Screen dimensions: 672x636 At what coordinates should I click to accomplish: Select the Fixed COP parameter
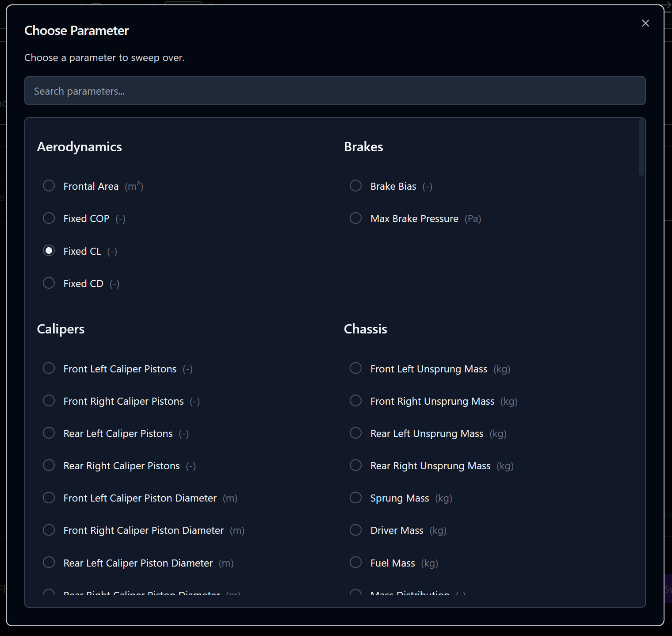[x=49, y=218]
